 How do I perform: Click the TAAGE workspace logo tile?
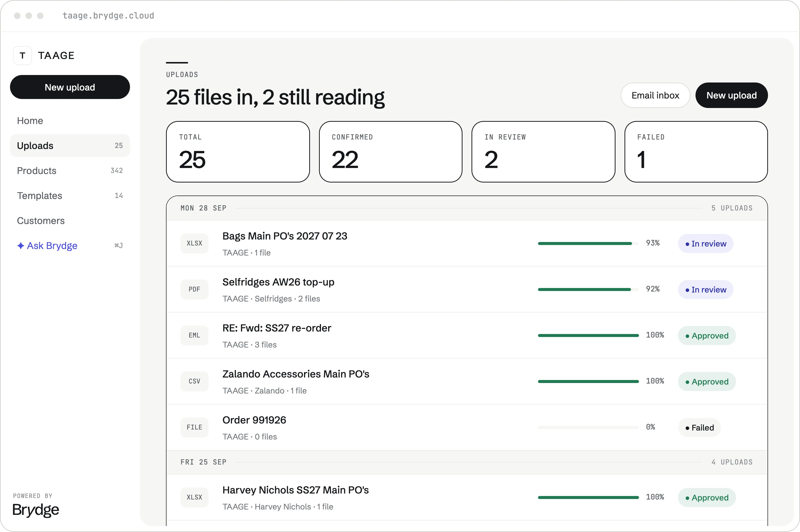22,55
